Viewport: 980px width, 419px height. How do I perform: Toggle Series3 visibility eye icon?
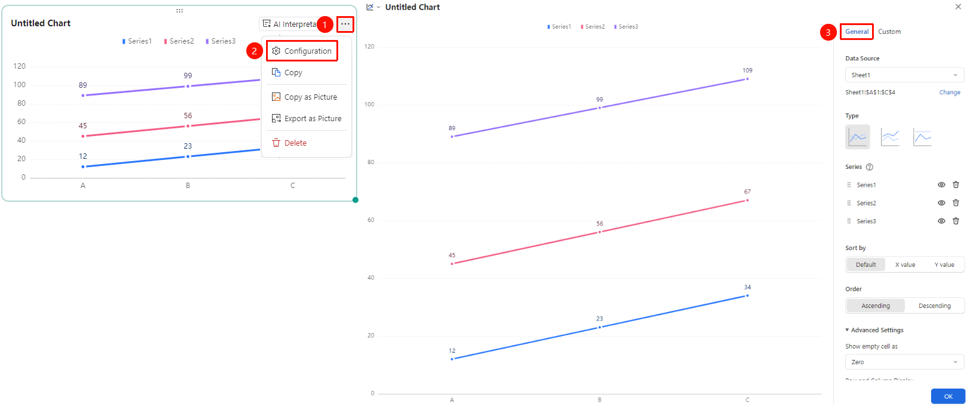[941, 221]
